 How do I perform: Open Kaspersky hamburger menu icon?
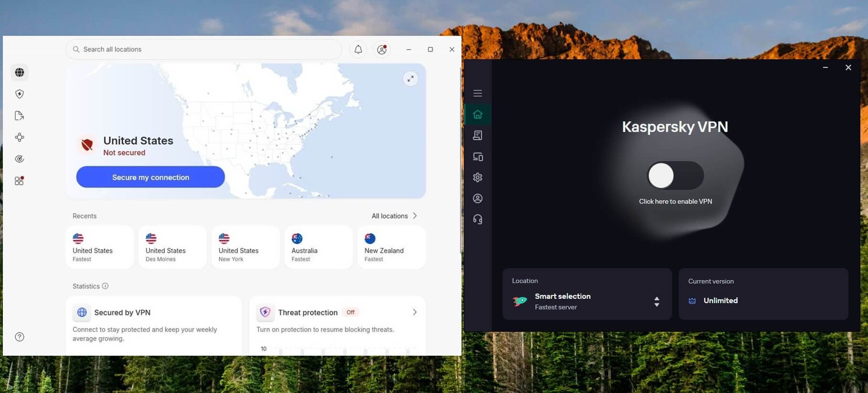pyautogui.click(x=478, y=93)
